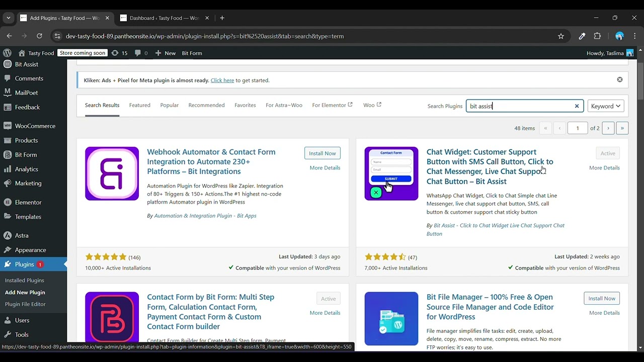Open the WooCommerce sidebar menu
Image resolution: width=644 pixels, height=362 pixels.
(x=33, y=126)
